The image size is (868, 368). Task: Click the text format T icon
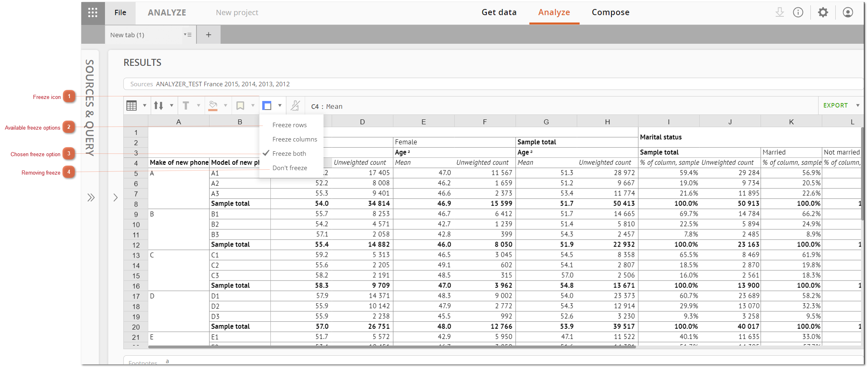click(186, 105)
